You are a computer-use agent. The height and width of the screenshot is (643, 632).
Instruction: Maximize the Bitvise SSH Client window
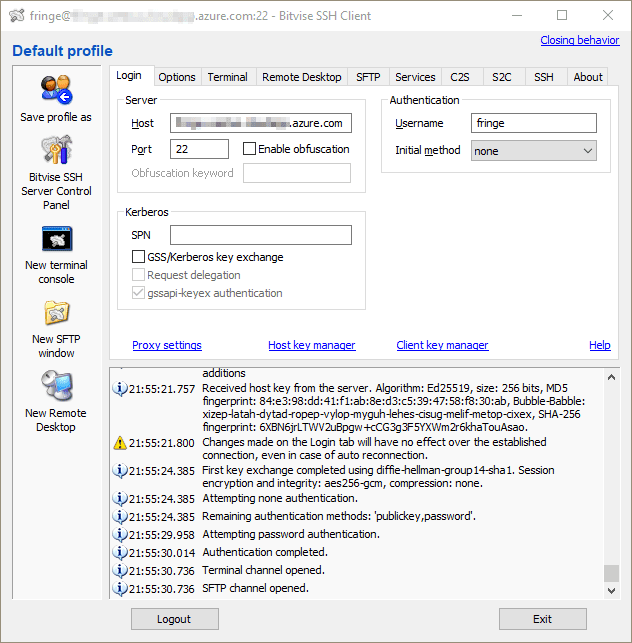coord(562,16)
